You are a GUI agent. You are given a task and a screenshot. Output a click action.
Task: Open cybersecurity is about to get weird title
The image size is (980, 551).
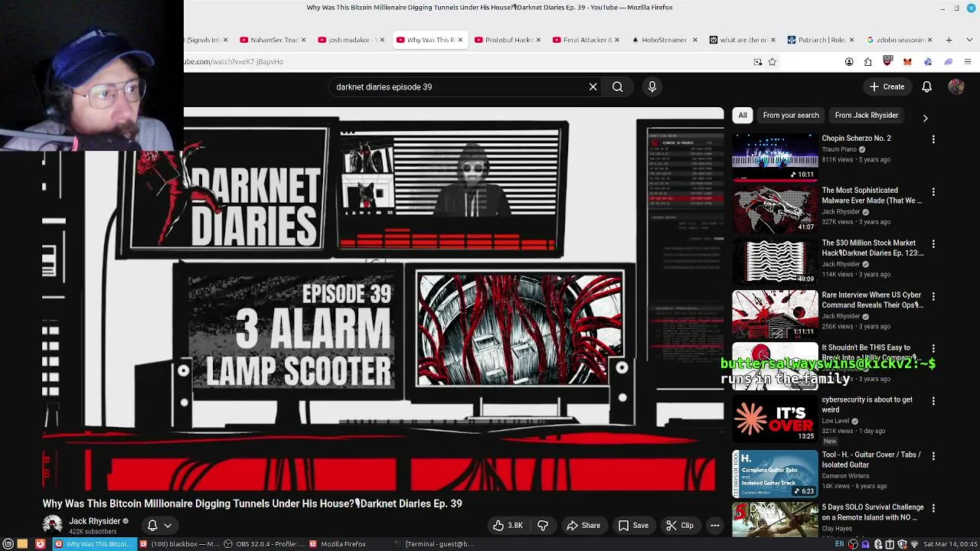click(x=867, y=404)
